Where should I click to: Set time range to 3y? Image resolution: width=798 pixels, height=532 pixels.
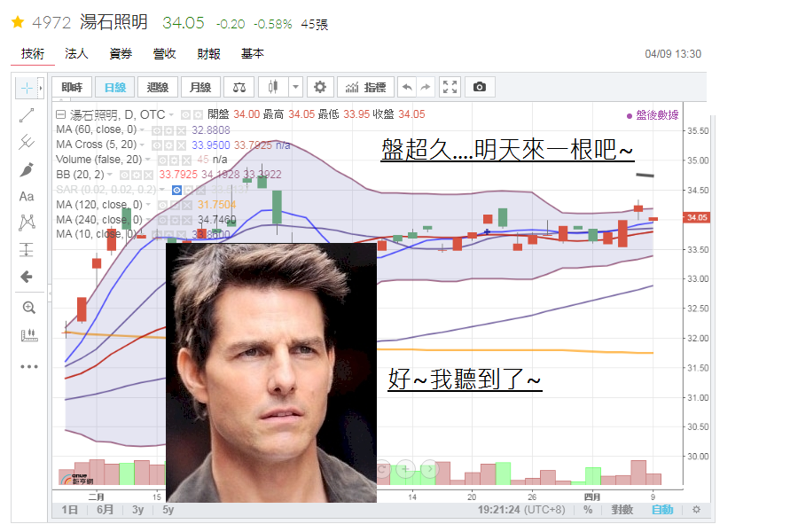(137, 510)
